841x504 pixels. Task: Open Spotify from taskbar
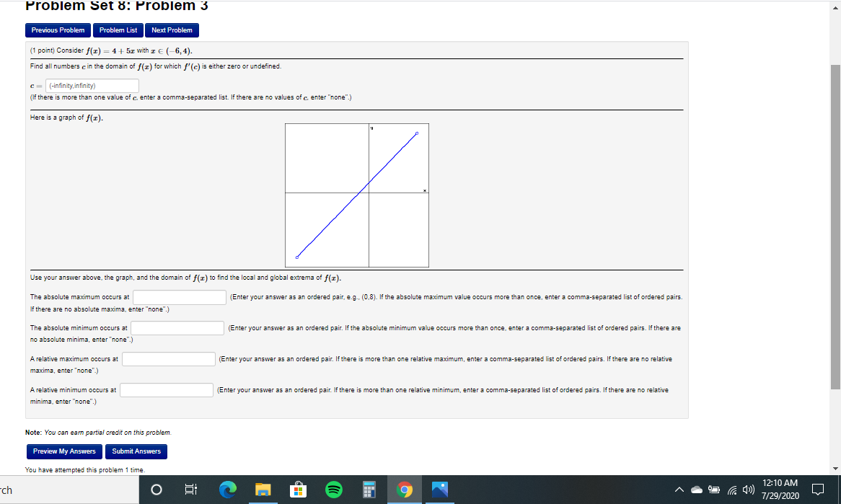tap(334, 490)
